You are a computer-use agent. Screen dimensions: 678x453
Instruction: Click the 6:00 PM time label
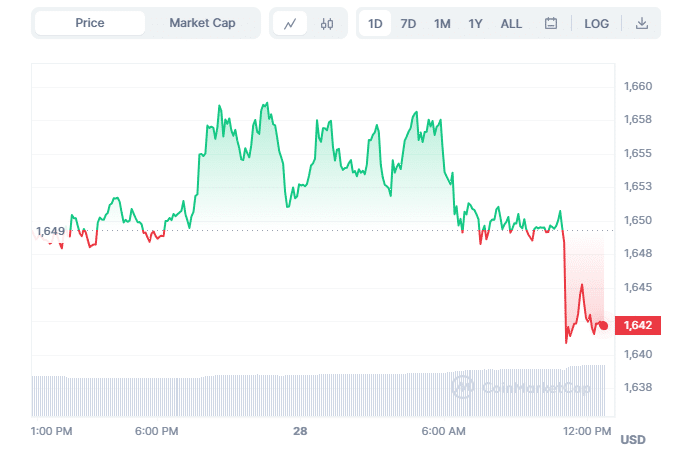tap(157, 431)
